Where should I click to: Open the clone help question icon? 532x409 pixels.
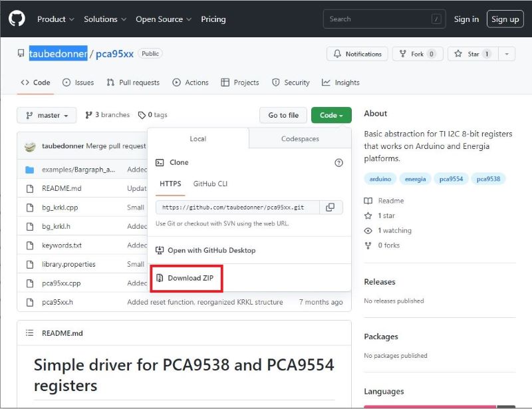[x=338, y=162]
